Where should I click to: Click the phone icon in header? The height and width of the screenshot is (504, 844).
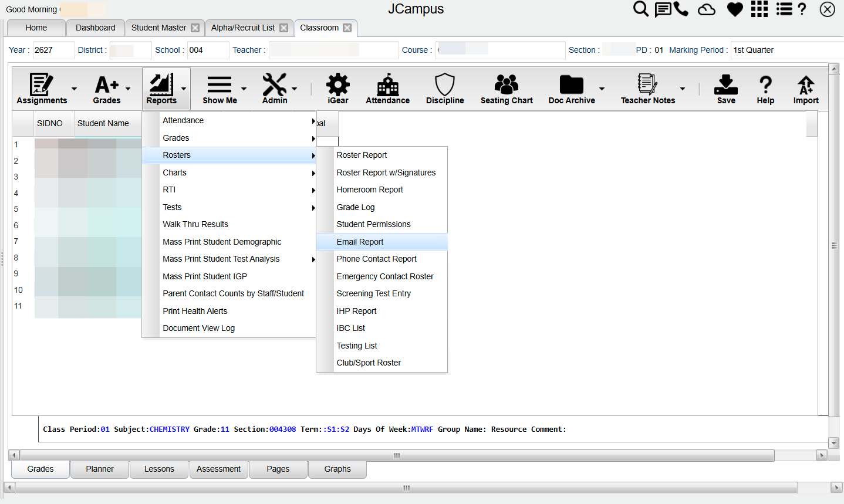(681, 9)
